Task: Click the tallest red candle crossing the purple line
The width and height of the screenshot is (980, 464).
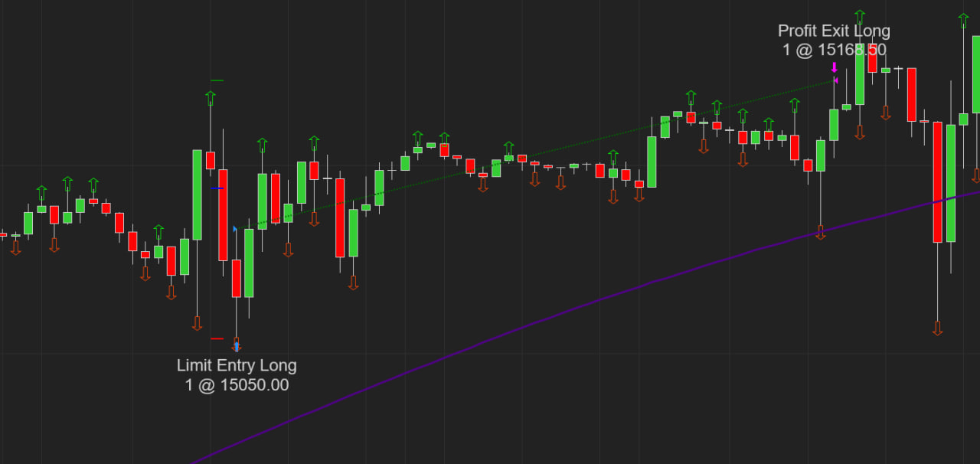Action: coord(937,181)
